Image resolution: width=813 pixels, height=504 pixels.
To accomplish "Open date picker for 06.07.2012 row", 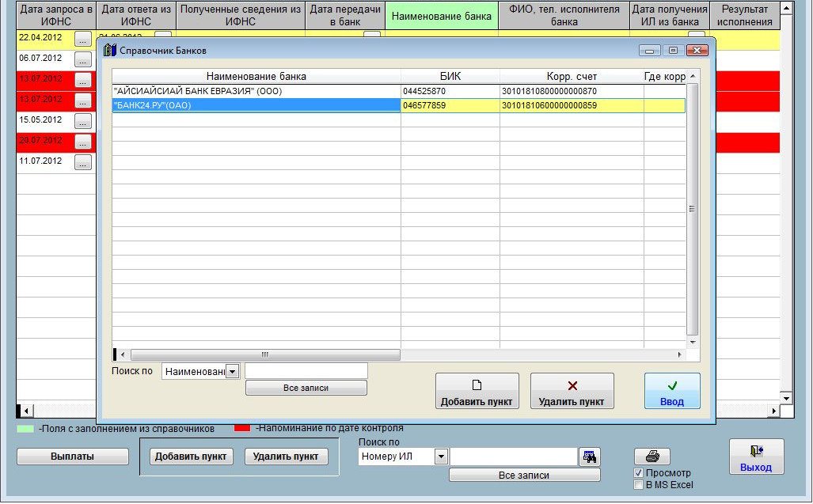I will (x=83, y=59).
